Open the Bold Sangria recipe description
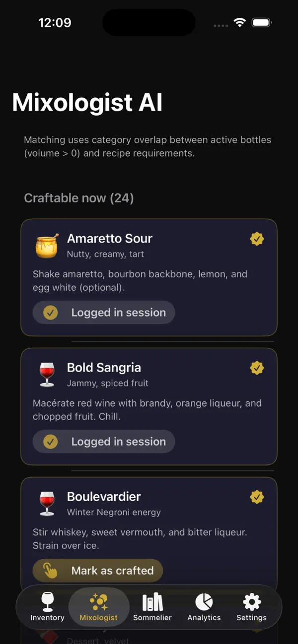 (147, 410)
